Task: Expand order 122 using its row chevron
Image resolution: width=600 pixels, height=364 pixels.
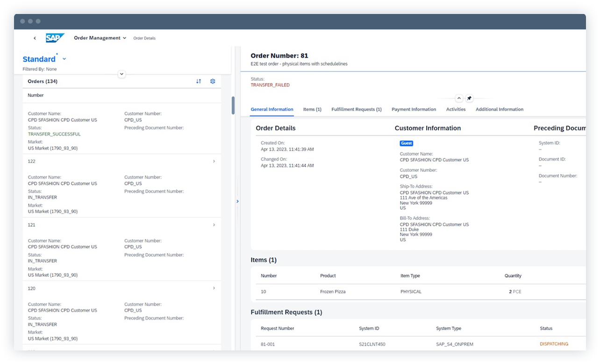Action: pos(214,161)
